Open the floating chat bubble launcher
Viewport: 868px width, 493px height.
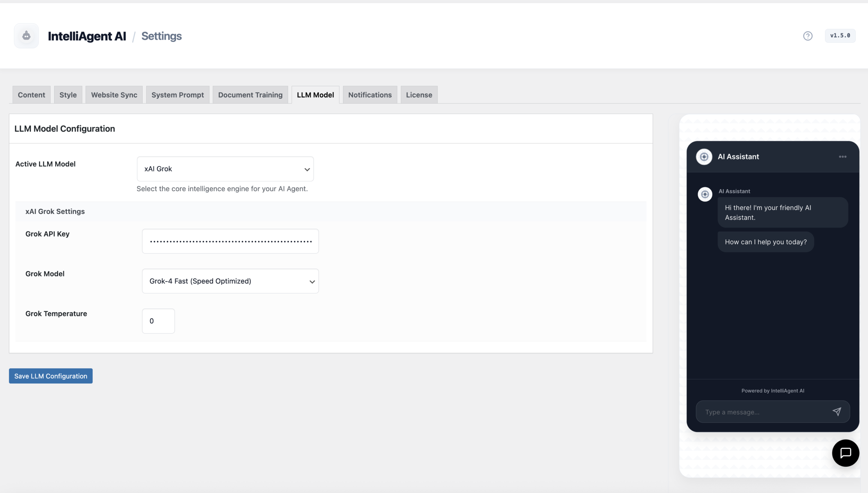click(845, 453)
